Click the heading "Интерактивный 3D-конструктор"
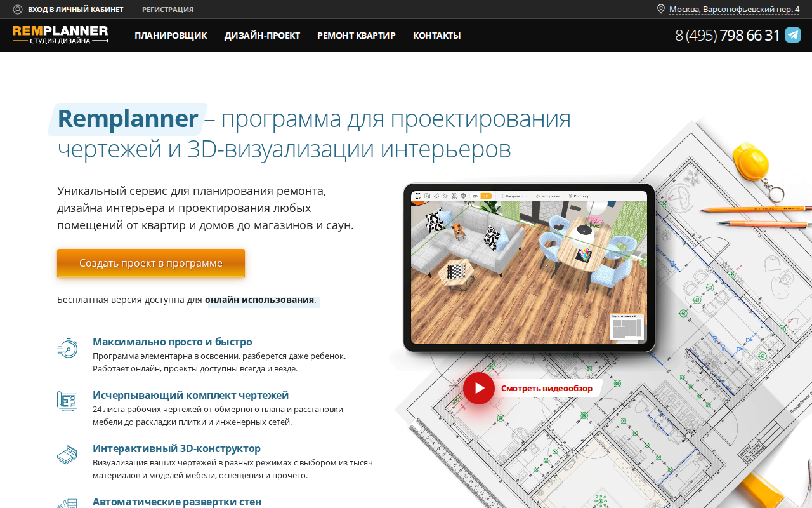This screenshot has width=812, height=508. 176,448
